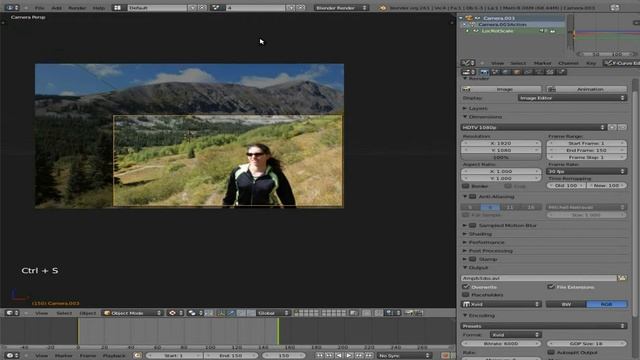Select BW color mode
The width and height of the screenshot is (640, 360).
click(566, 304)
